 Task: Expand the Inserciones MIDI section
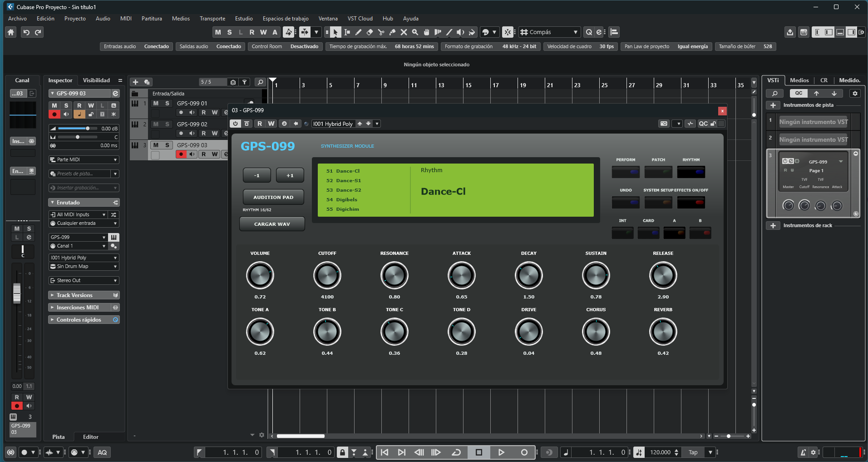click(x=84, y=308)
